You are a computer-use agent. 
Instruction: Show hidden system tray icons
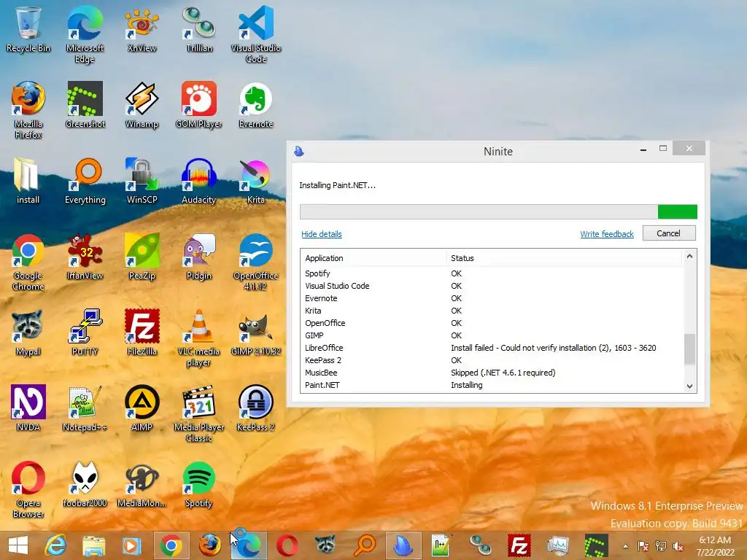[625, 546]
